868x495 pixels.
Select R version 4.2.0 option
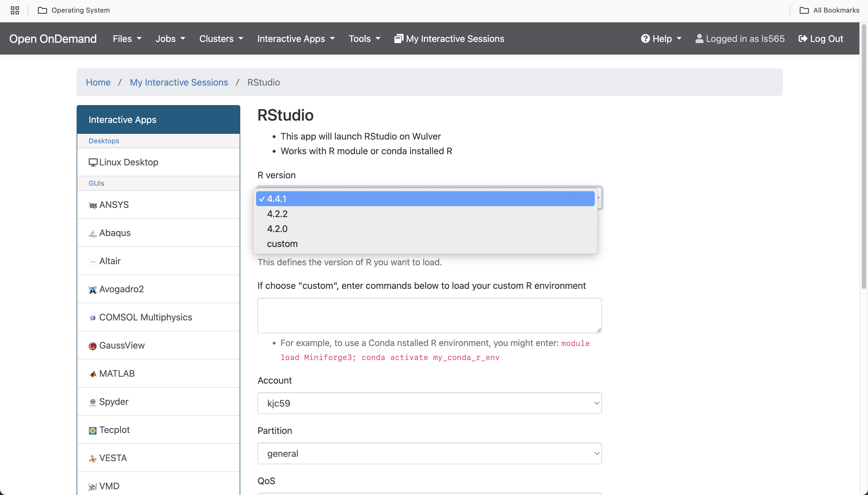point(425,229)
